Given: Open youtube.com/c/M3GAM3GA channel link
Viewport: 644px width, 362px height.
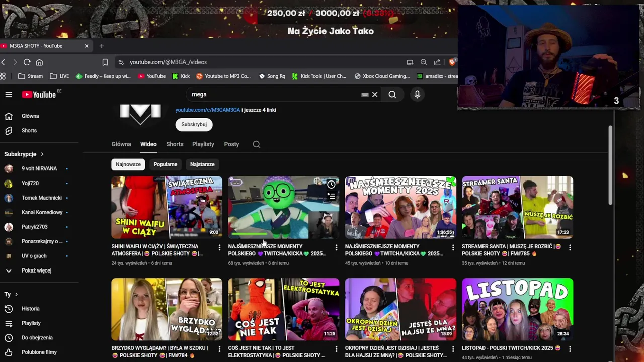Looking at the screenshot, I should (208, 110).
